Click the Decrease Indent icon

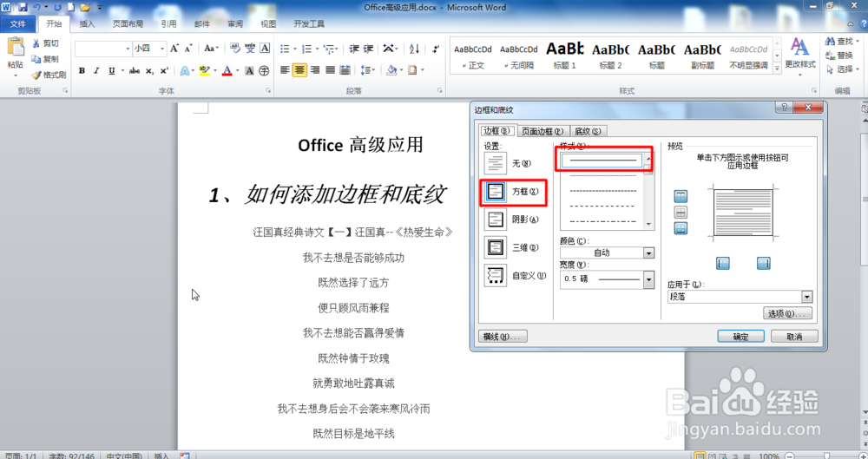[x=354, y=49]
